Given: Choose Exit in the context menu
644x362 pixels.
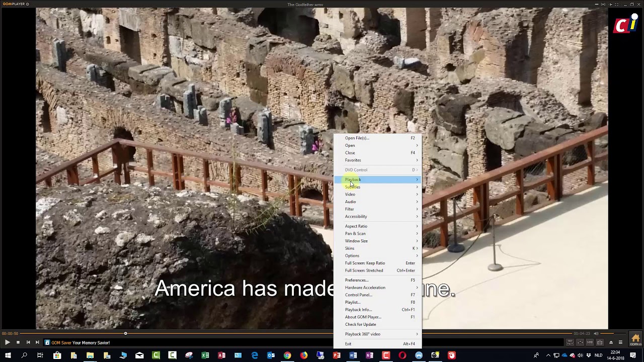Looking at the screenshot, I should click(x=378, y=344).
